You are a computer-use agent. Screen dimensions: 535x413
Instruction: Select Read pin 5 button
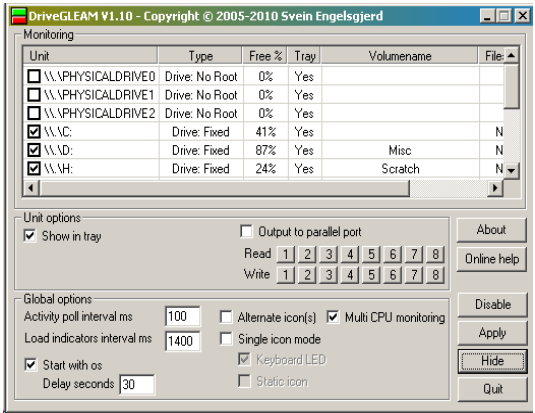(371, 254)
